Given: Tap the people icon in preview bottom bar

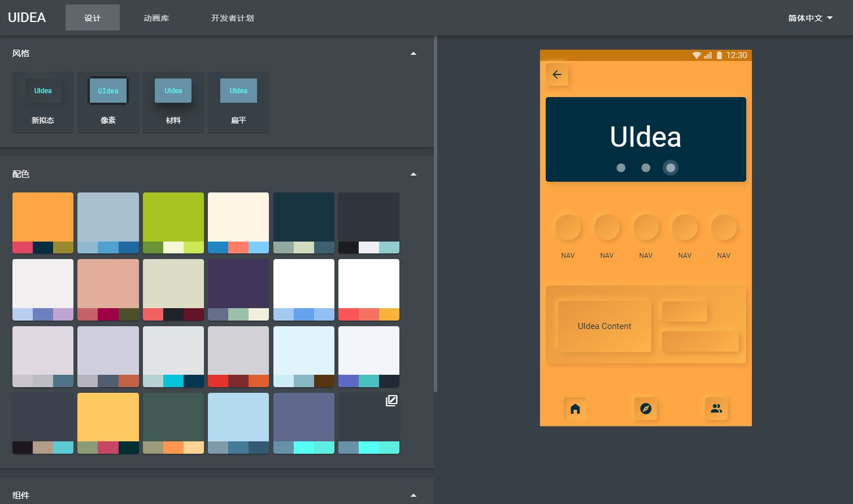Looking at the screenshot, I should point(716,409).
